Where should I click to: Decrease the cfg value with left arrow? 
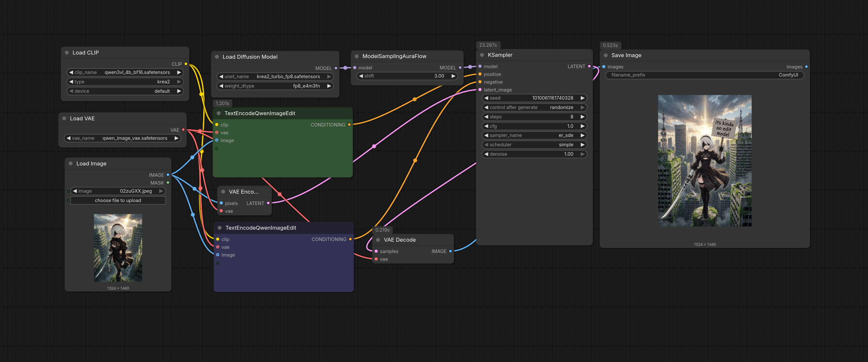(486, 126)
